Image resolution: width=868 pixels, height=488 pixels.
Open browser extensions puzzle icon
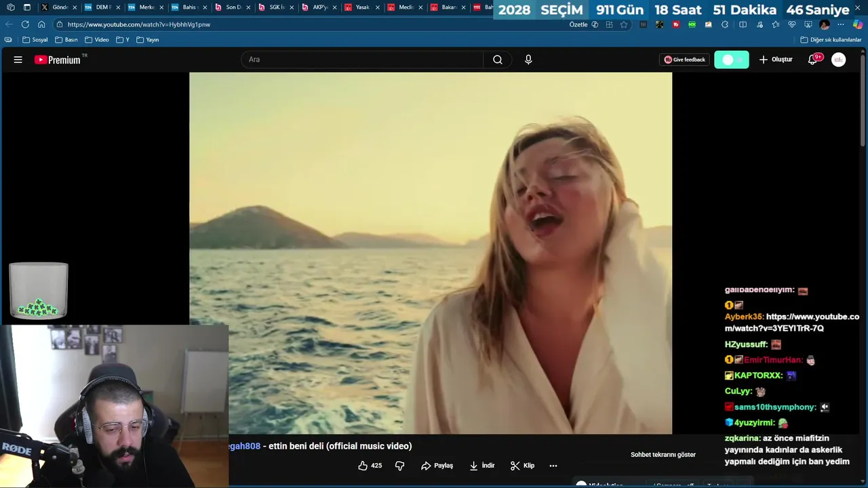pos(724,24)
